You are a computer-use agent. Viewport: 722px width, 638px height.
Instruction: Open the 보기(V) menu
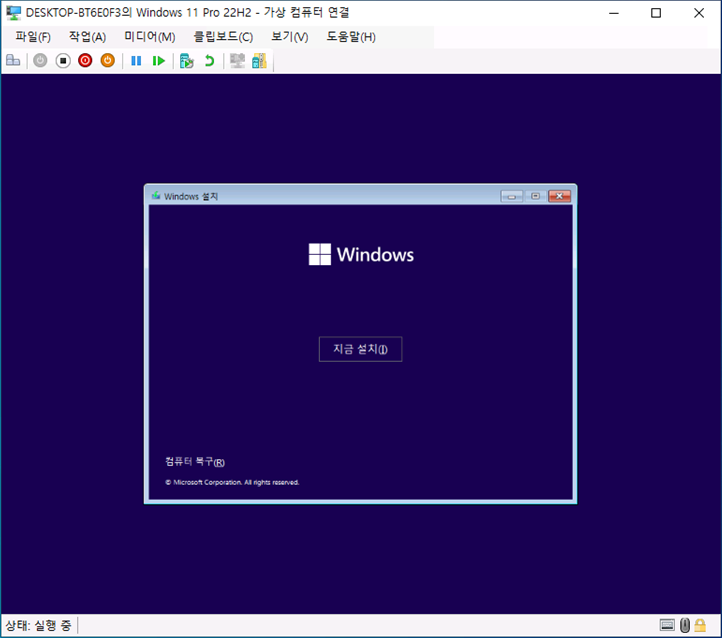[290, 37]
